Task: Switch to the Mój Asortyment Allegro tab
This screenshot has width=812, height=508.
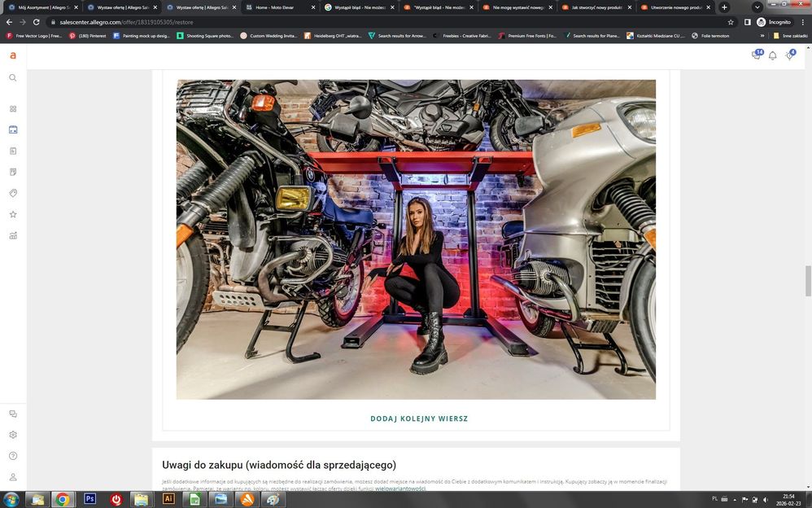Action: tap(41, 7)
